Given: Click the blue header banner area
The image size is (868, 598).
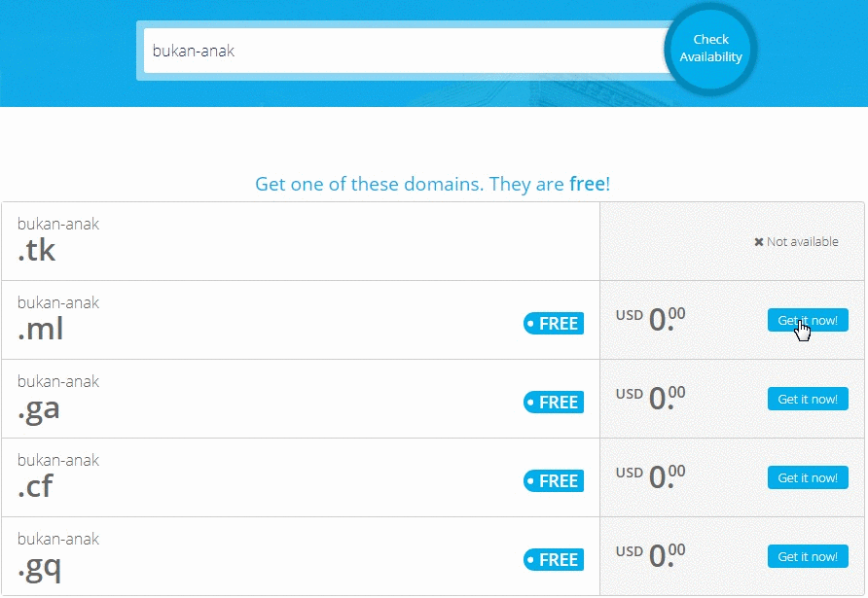Looking at the screenshot, I should point(68,53).
